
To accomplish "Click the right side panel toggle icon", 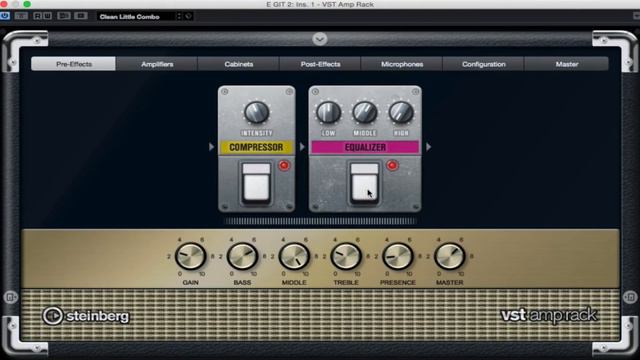I will pyautogui.click(x=629, y=297).
